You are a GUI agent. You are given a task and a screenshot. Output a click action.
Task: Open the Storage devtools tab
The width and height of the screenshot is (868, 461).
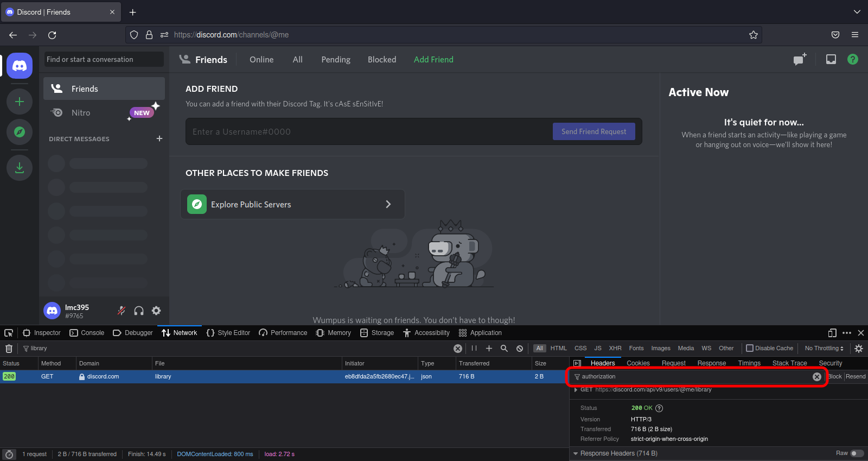click(x=377, y=333)
